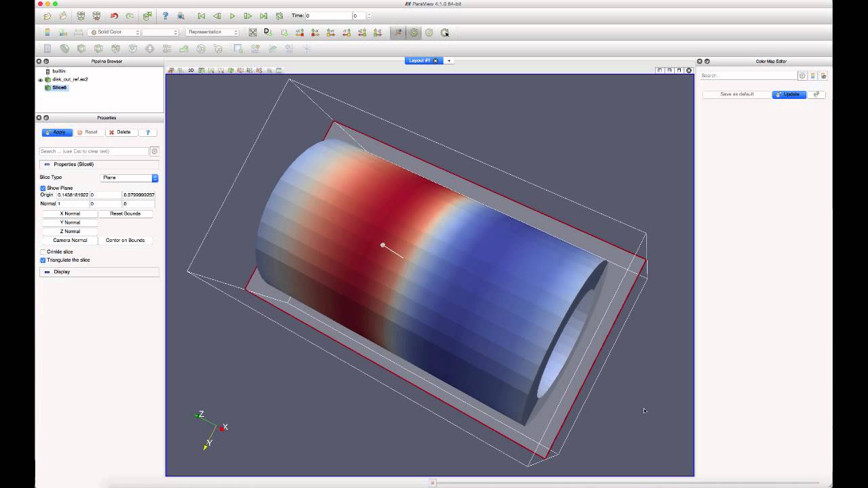This screenshot has height=488, width=868.
Task: Select disk_out_ref.ex2 in the pipeline
Action: coord(70,79)
